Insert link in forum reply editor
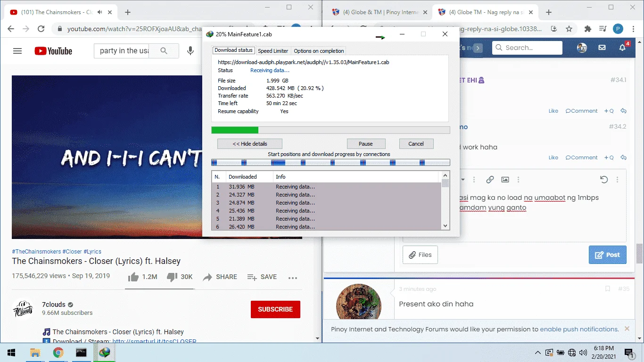This screenshot has height=362, width=644. [490, 180]
